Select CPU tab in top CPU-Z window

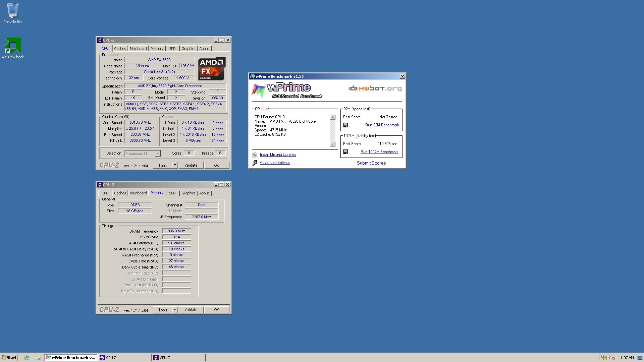click(x=105, y=48)
